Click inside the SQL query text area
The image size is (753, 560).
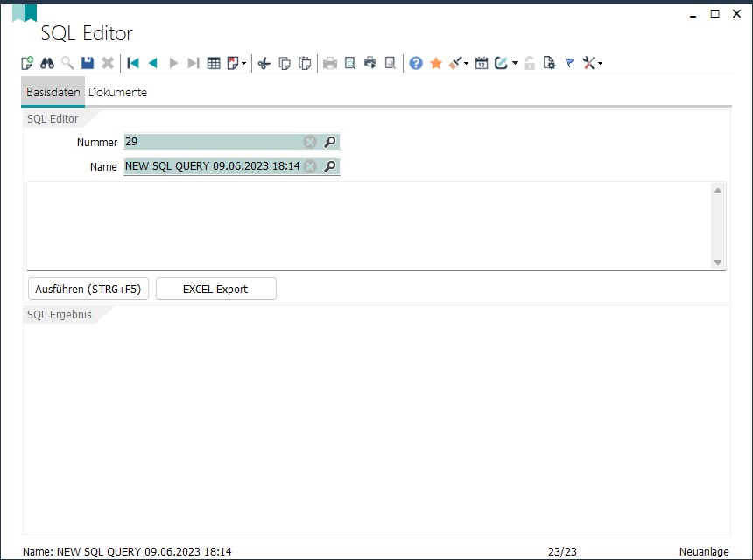(x=369, y=226)
